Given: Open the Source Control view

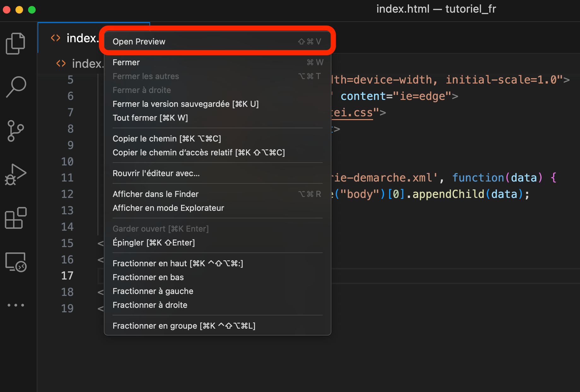Looking at the screenshot, I should [15, 131].
